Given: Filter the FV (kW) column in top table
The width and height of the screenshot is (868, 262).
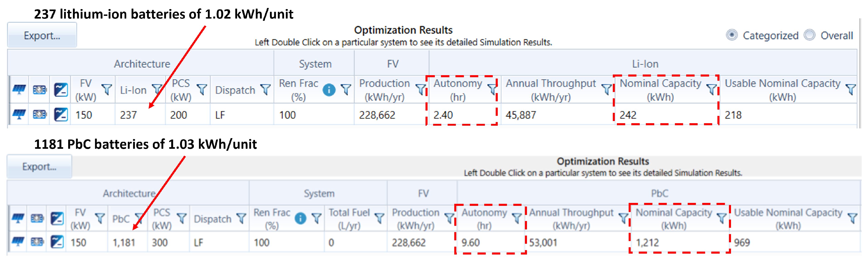Looking at the screenshot, I should (x=107, y=89).
